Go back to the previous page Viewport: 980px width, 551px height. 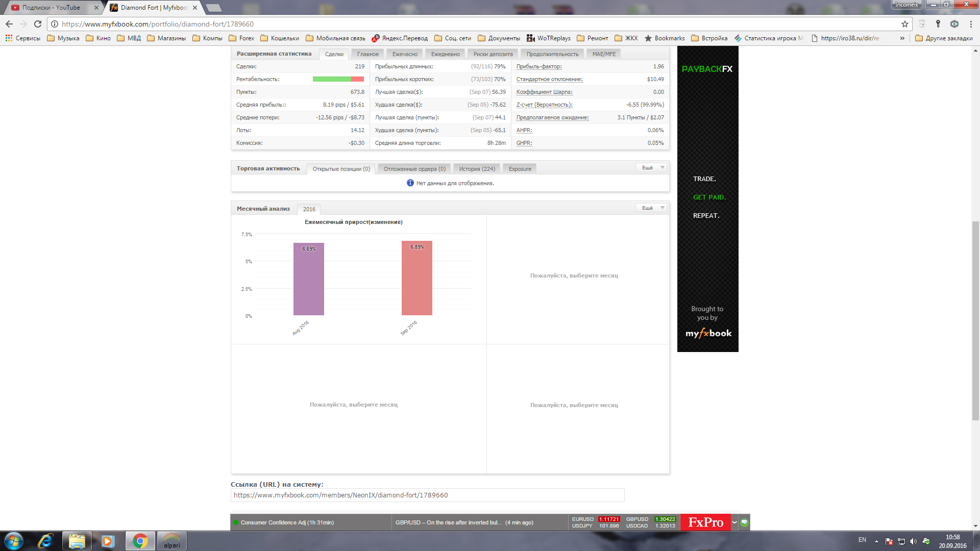[x=9, y=24]
